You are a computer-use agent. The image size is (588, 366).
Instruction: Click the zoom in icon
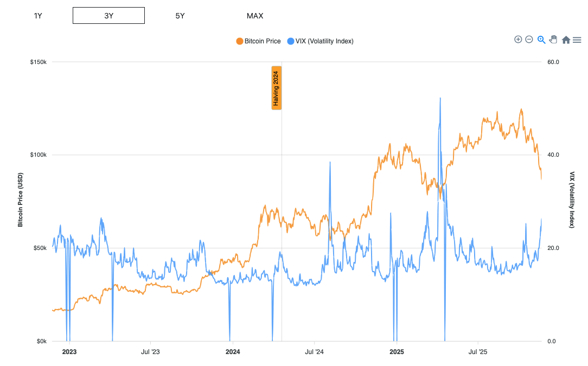[x=518, y=39]
